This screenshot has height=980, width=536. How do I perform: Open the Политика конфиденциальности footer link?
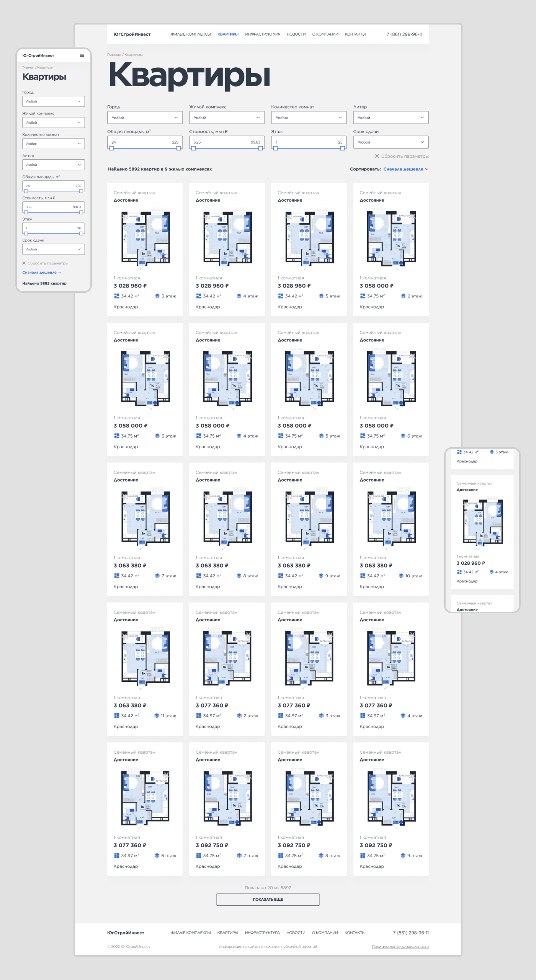pos(400,947)
